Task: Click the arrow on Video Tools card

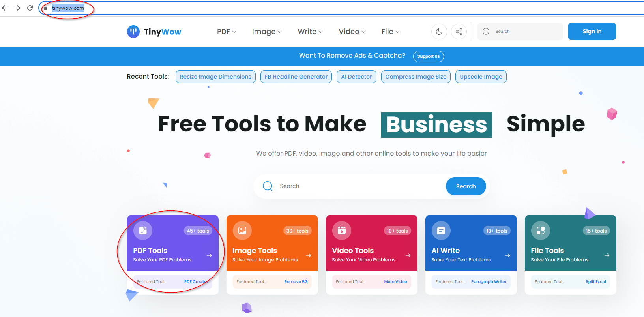Action: coord(408,255)
